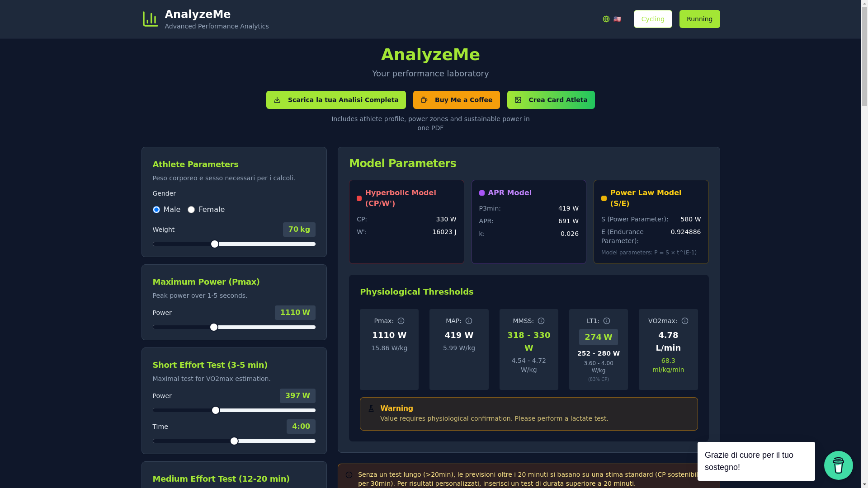This screenshot has height=488, width=868.
Task: Click the VO2max 68.3 ml/kg/min text
Action: 668,365
